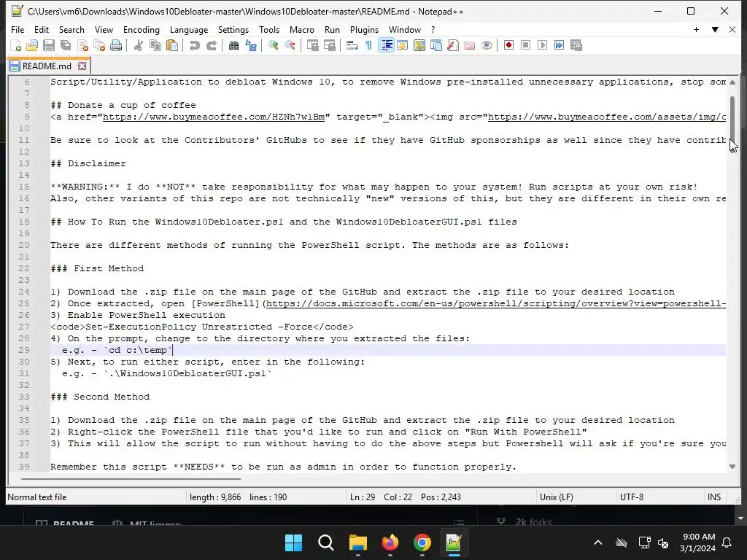
Task: Click the vertical scrollbar down arrow
Action: pos(732,467)
